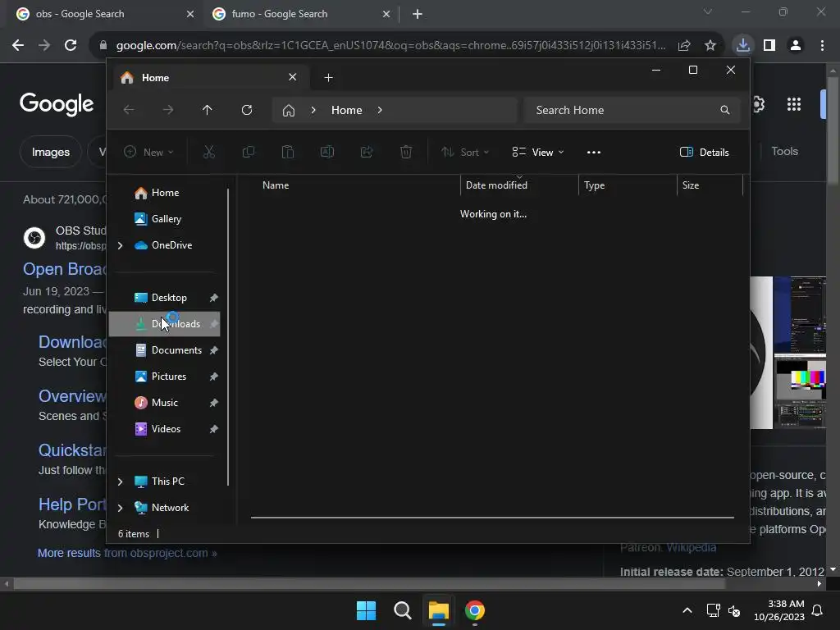This screenshot has width=840, height=630.
Task: Select Gallery in navigation pane
Action: [164, 219]
